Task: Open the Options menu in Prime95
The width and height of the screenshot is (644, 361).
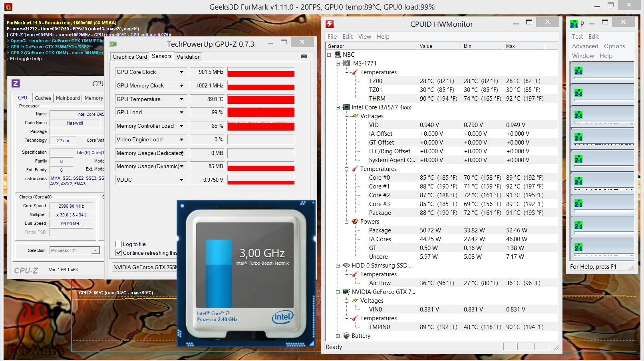Action: [614, 46]
